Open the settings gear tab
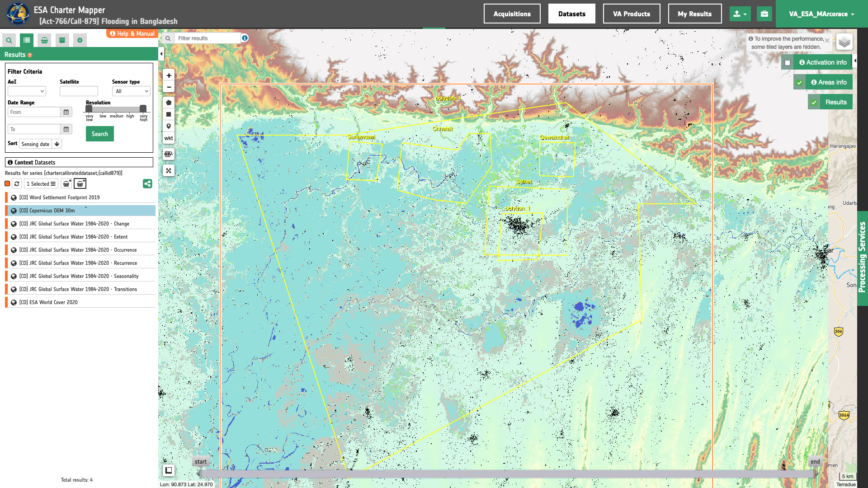This screenshot has width=868, height=488. tap(80, 40)
